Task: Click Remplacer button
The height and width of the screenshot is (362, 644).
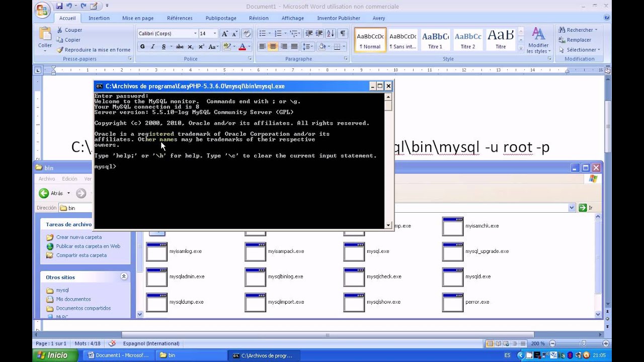Action: (x=575, y=40)
